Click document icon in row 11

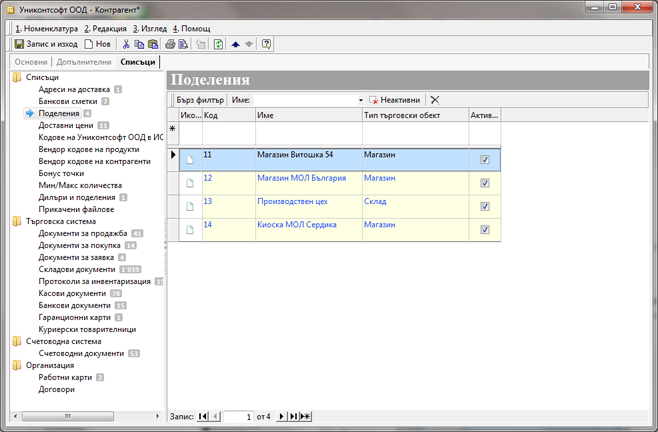pyautogui.click(x=190, y=160)
